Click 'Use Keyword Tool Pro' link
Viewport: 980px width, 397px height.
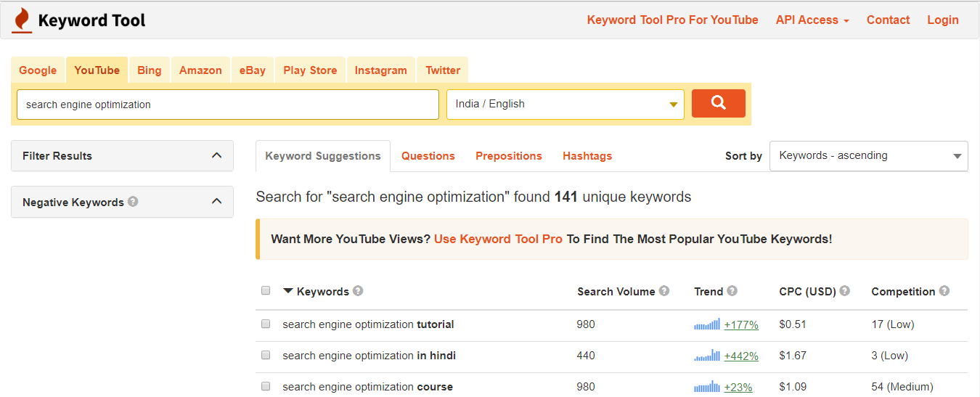[498, 239]
